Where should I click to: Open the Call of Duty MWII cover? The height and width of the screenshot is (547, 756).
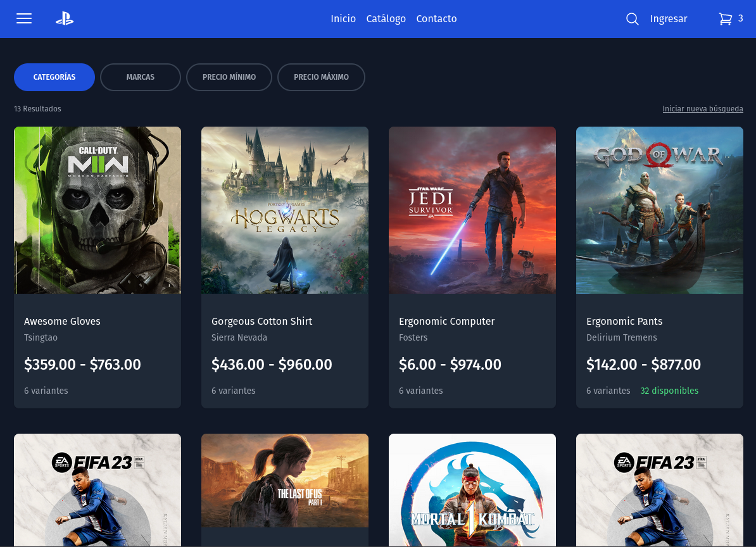pyautogui.click(x=98, y=210)
